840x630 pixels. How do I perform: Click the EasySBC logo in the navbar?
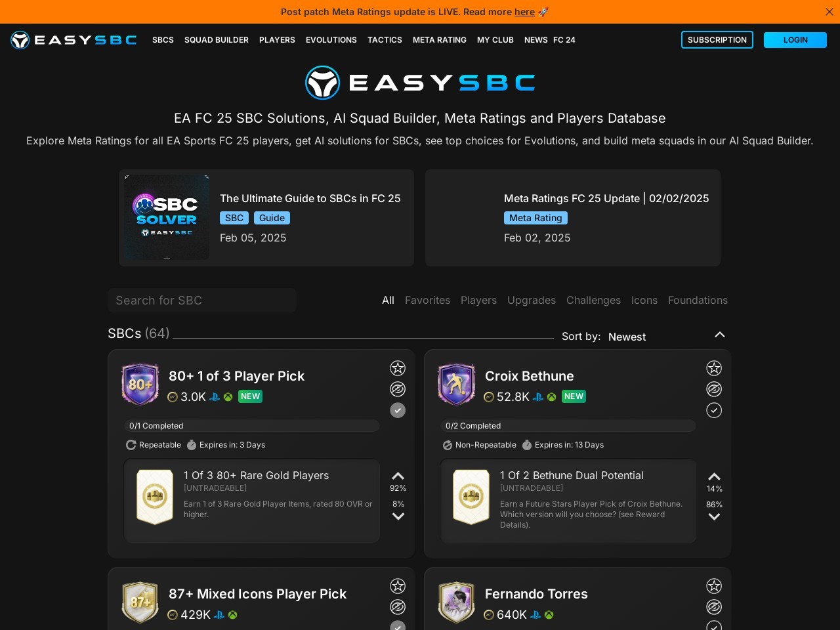(73, 40)
